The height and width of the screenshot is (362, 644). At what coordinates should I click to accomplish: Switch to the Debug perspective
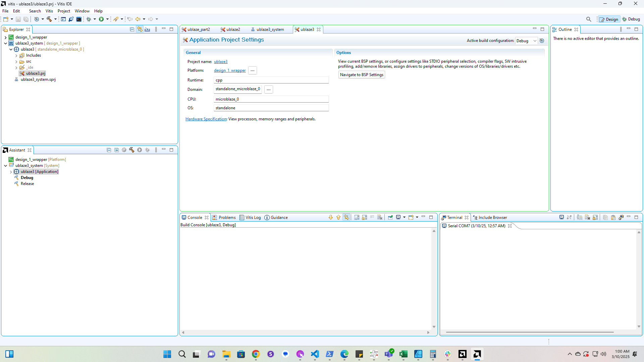tap(631, 19)
